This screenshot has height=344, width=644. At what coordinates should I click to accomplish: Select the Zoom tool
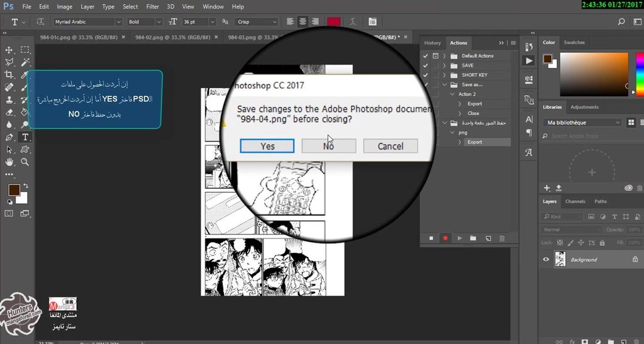25,162
